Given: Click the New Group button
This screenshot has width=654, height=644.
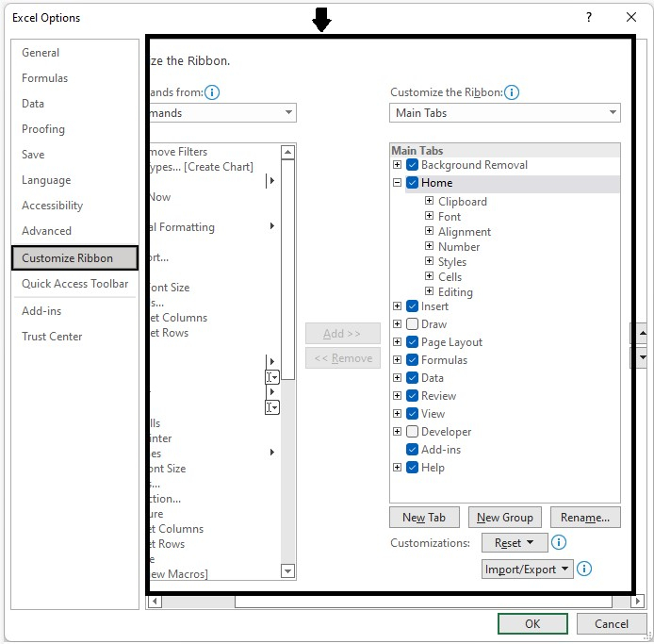Looking at the screenshot, I should 505,518.
